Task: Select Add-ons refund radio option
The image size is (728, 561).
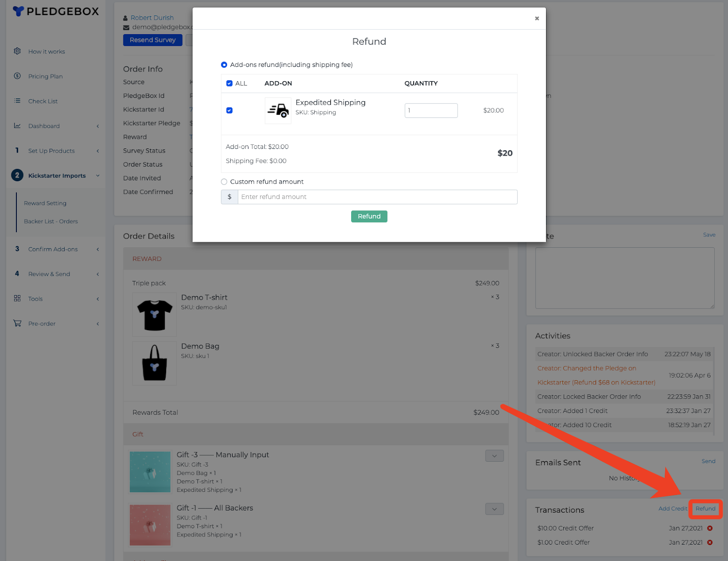Action: pos(224,65)
